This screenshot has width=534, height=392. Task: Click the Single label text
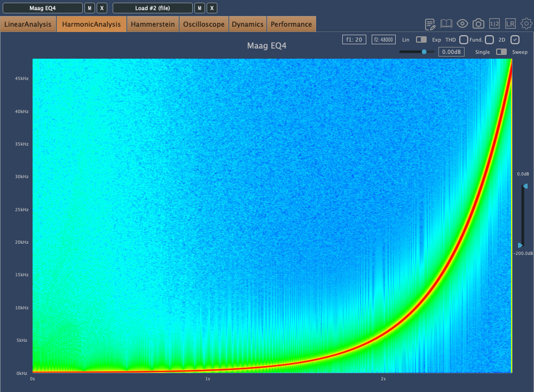click(483, 52)
